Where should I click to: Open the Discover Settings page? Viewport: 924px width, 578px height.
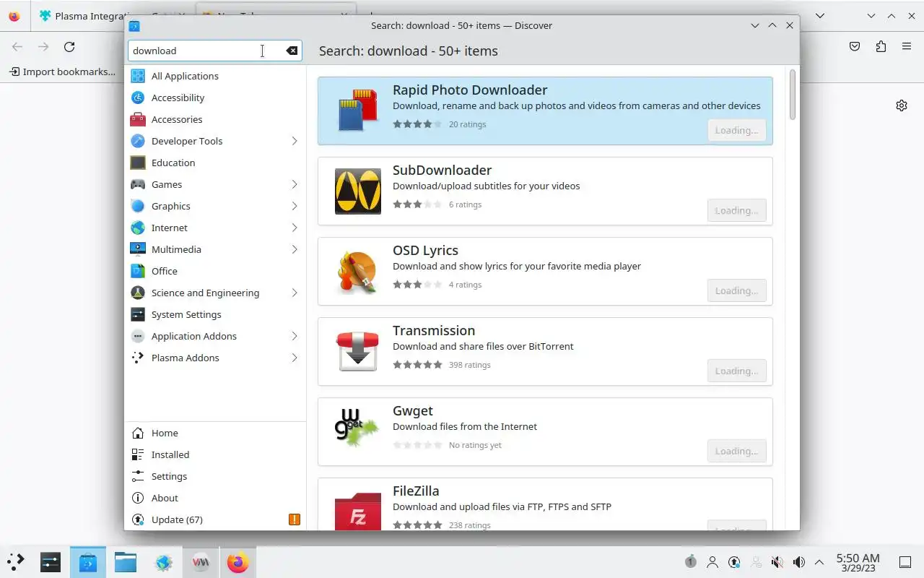coord(215,476)
